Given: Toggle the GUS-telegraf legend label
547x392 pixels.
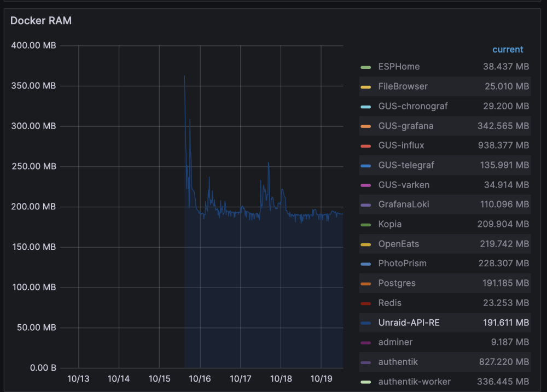Looking at the screenshot, I should 406,165.
